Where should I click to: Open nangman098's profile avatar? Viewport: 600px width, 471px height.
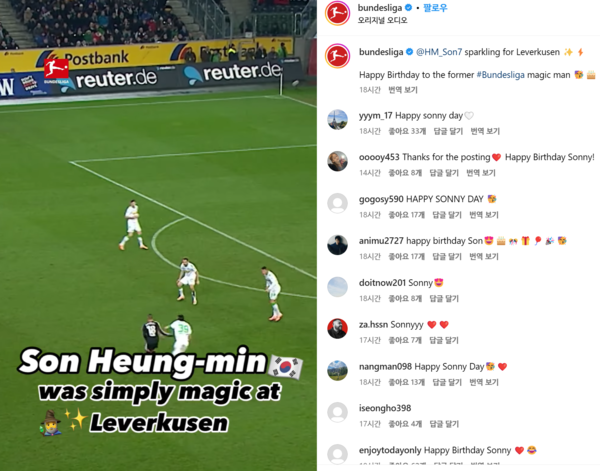click(337, 370)
